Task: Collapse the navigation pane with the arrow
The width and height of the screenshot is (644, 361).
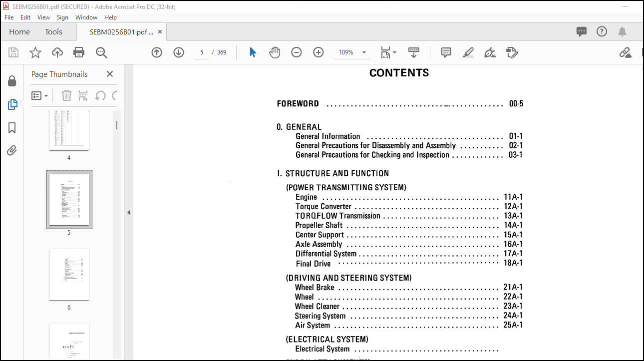Action: pyautogui.click(x=128, y=212)
